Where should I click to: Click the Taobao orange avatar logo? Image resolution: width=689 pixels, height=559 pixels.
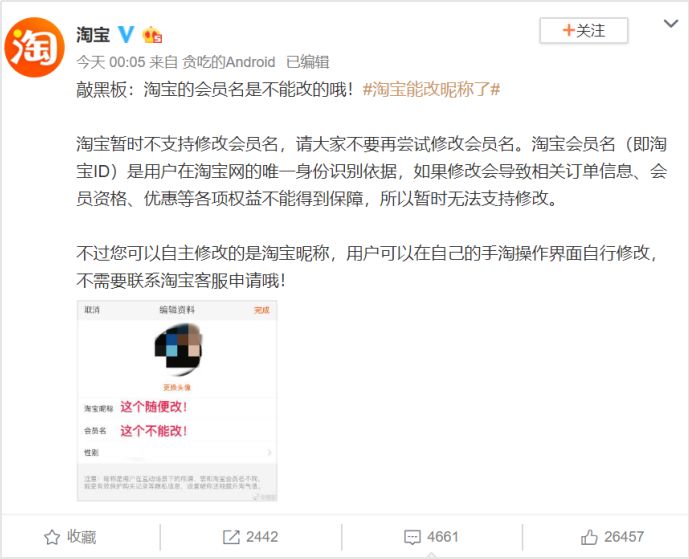[34, 47]
